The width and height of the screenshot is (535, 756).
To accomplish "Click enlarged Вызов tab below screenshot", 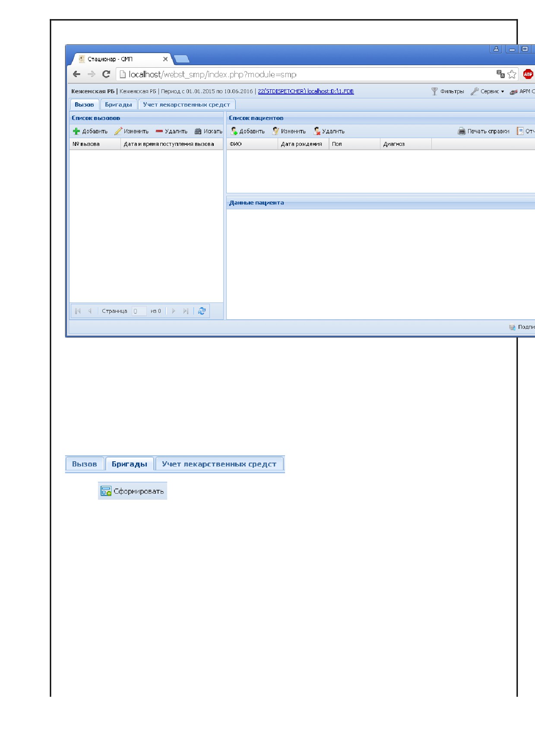I will pyautogui.click(x=84, y=464).
